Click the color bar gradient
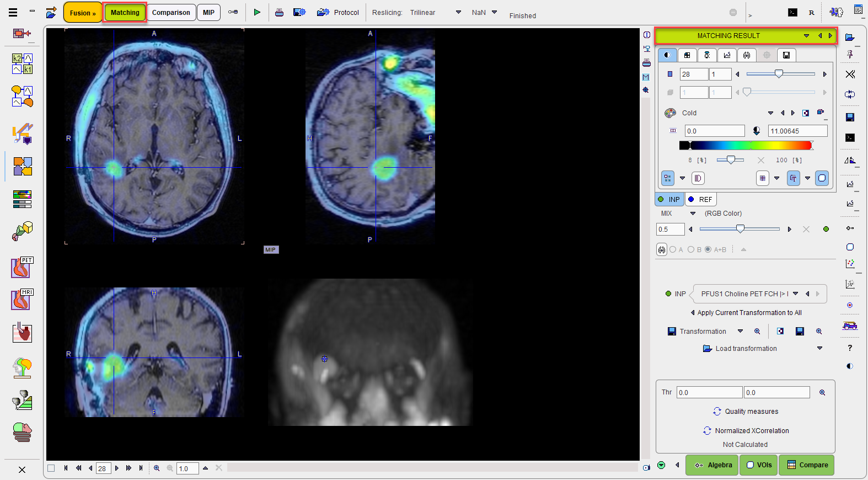This screenshot has height=480, width=868. [747, 146]
